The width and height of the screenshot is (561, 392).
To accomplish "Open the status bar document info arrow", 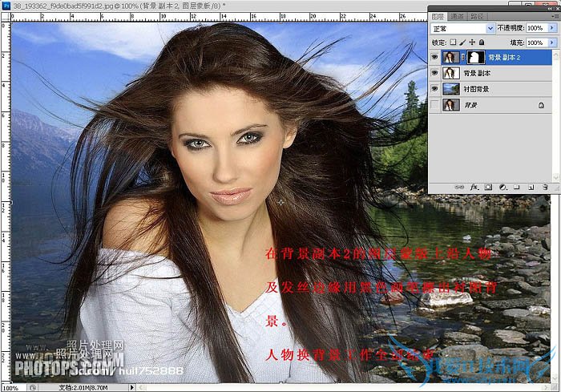I will coord(132,387).
